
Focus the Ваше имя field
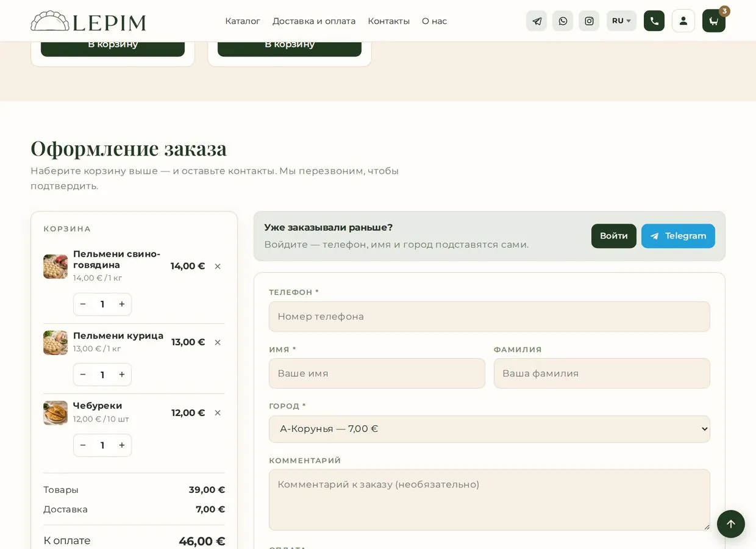pos(377,373)
